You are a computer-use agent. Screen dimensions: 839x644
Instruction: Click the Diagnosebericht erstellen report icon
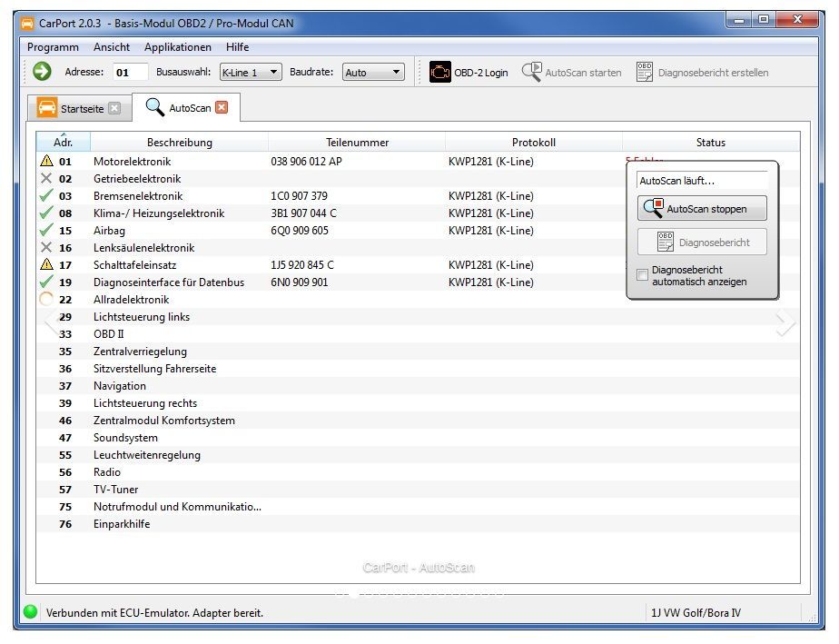pos(645,73)
